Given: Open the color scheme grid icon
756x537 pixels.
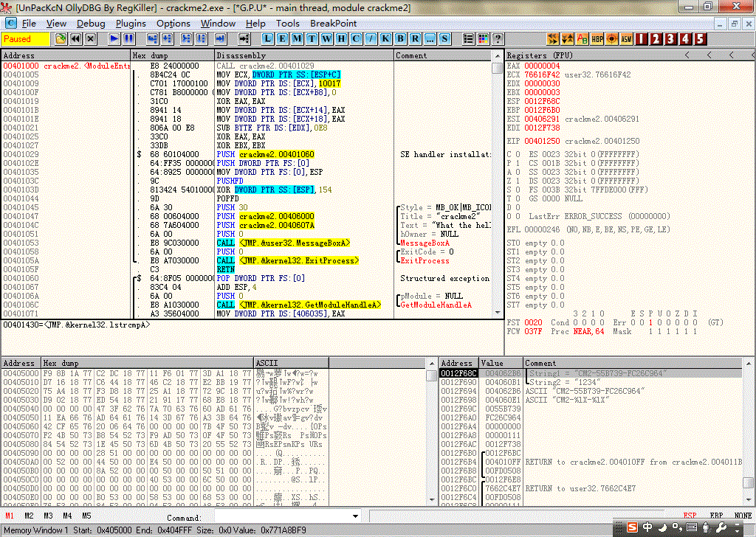Looking at the screenshot, I should [x=484, y=38].
